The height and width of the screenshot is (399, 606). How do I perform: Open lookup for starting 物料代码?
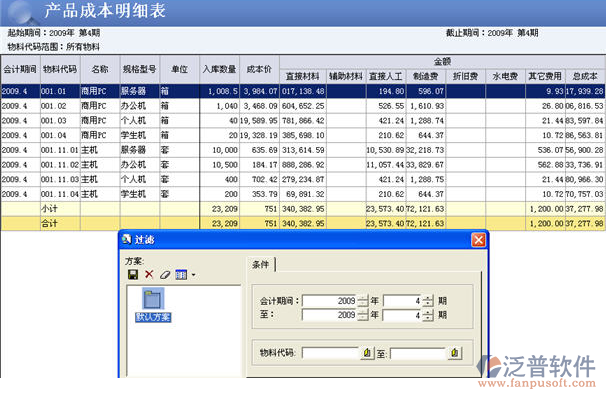(367, 353)
